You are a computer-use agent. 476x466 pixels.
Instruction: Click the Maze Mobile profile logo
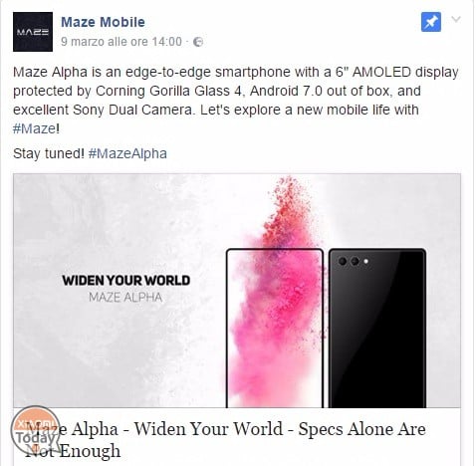tap(33, 32)
